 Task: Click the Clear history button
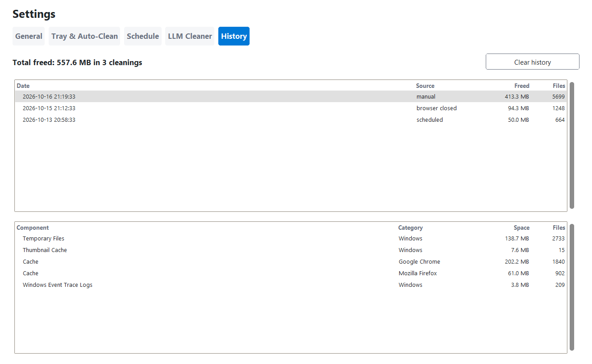(x=533, y=62)
